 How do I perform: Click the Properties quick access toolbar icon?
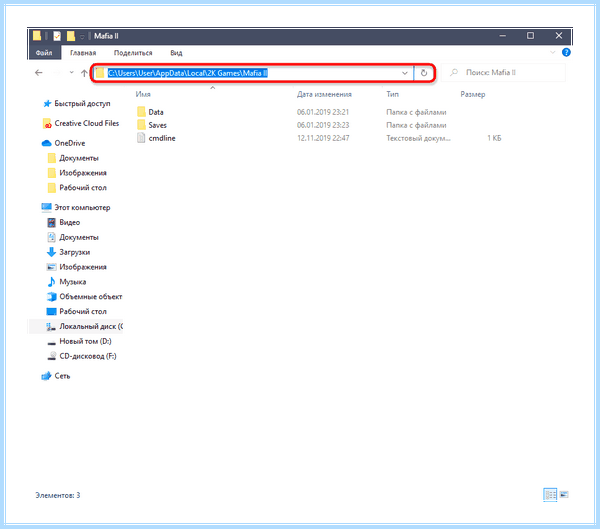[x=57, y=36]
